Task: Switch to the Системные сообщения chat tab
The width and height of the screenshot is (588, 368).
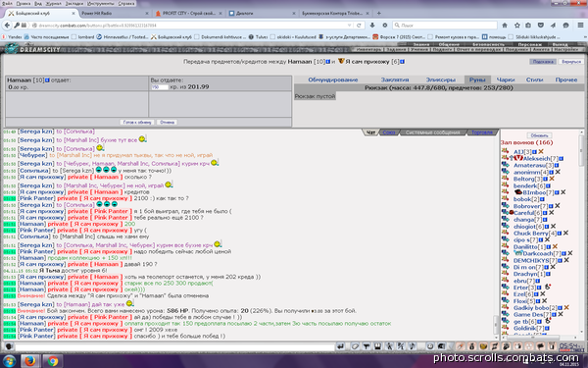Action: pyautogui.click(x=432, y=132)
